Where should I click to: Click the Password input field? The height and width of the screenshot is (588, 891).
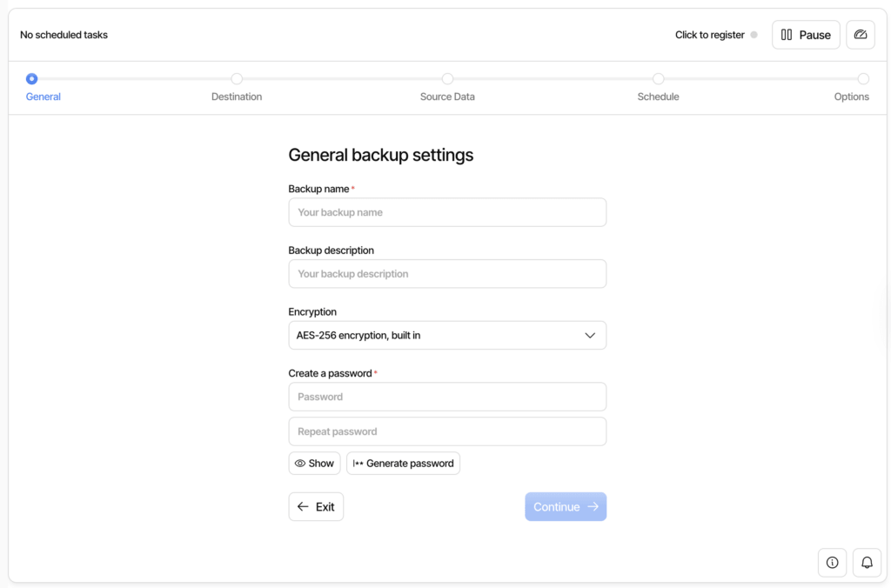point(447,397)
